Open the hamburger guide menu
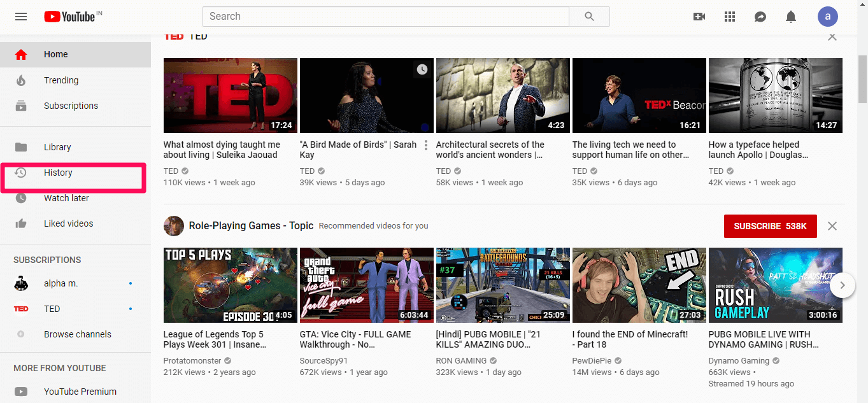This screenshot has height=403, width=868. coord(21,17)
